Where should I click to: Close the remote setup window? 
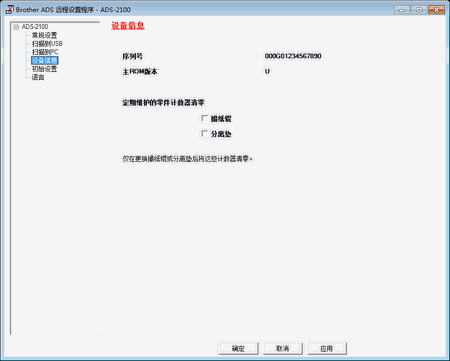pos(436,10)
